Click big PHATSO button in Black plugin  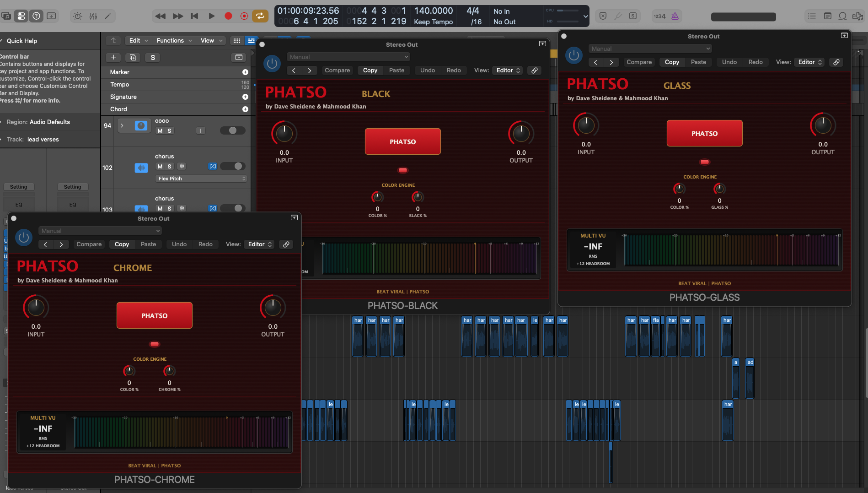click(x=402, y=141)
